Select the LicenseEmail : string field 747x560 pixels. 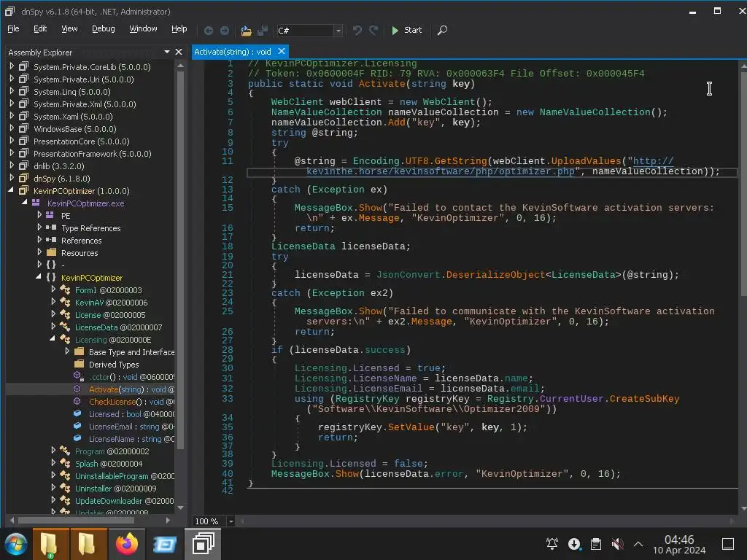tap(131, 427)
